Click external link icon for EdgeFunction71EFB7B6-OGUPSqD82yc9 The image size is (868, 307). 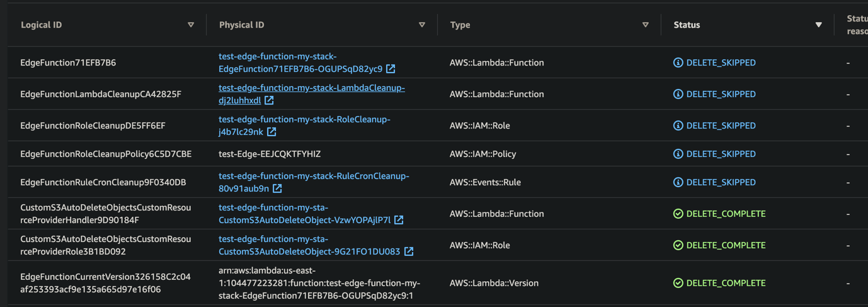[x=391, y=69]
